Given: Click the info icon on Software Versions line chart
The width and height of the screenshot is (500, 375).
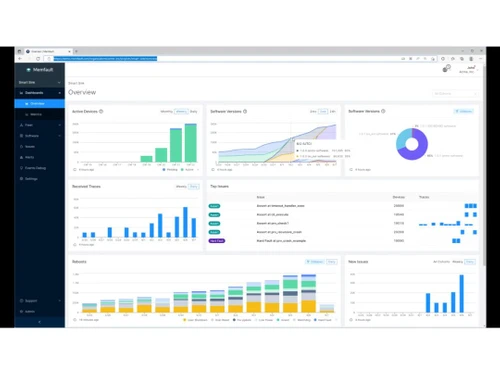Looking at the screenshot, I should (245, 111).
